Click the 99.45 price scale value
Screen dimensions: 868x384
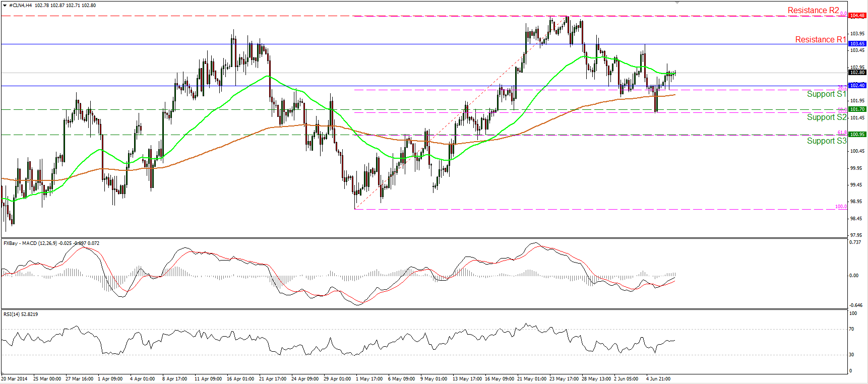coord(856,185)
